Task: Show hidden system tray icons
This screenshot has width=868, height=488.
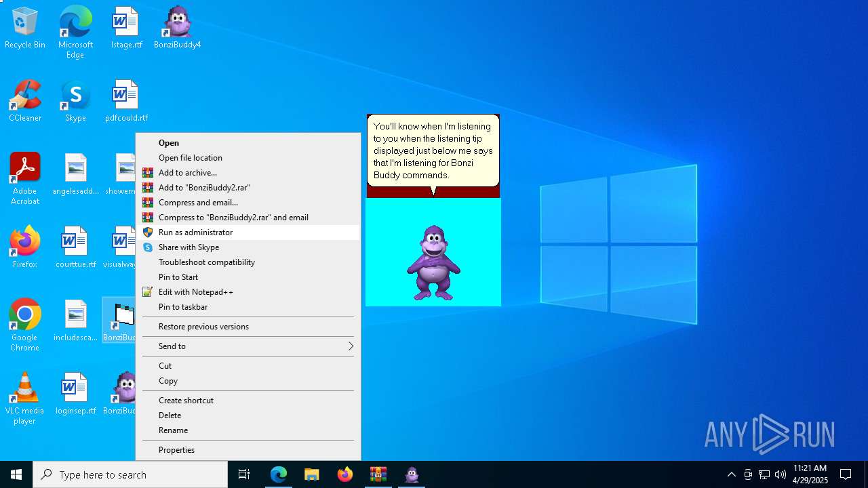Action: (x=731, y=474)
